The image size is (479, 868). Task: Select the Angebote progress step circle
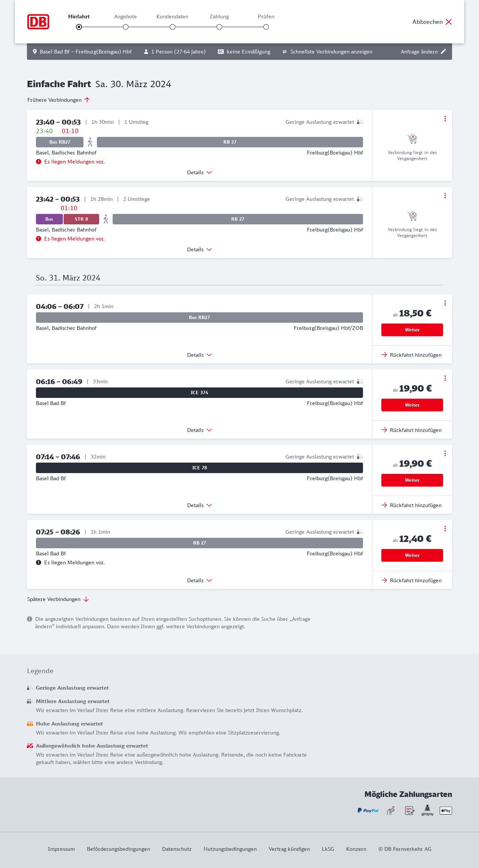pos(126,27)
